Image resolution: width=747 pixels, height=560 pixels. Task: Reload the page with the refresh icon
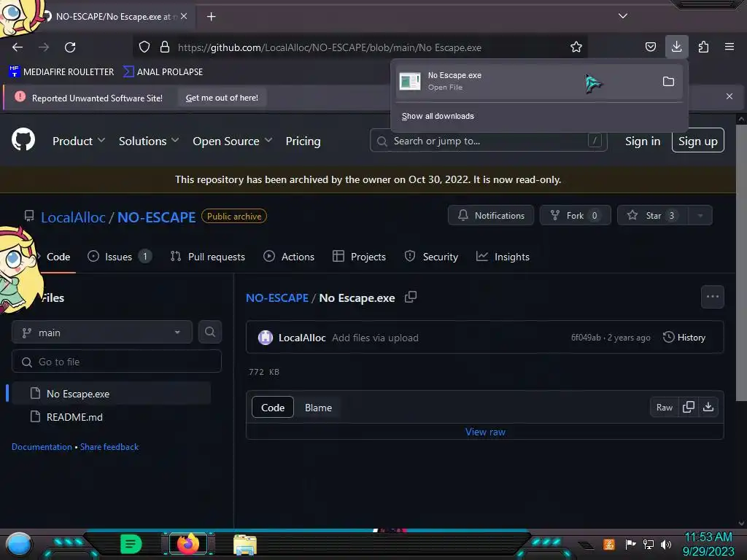[x=70, y=47]
